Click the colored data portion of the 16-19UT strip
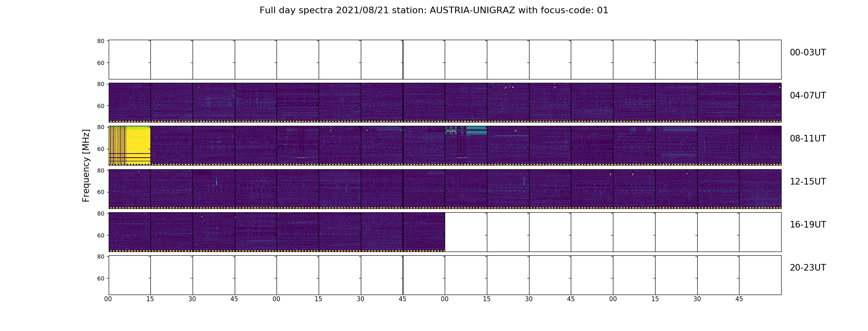This screenshot has width=868, height=331. point(277,232)
